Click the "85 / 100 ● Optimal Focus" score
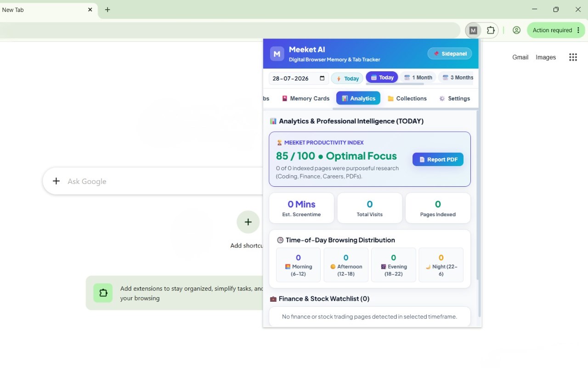This screenshot has height=368, width=588. tap(336, 156)
